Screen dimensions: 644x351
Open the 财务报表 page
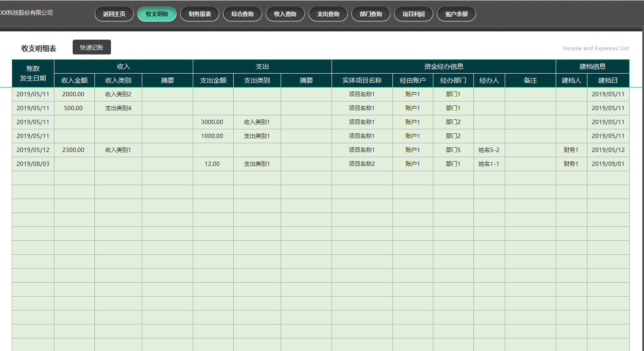[200, 14]
